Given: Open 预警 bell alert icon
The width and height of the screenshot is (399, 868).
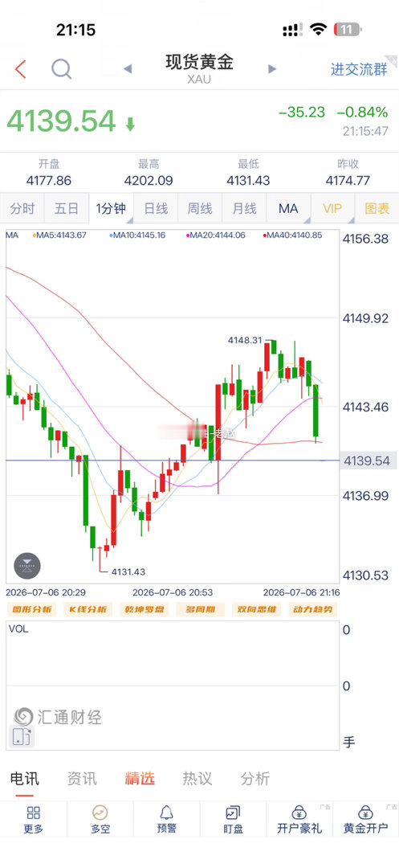Looking at the screenshot, I should [166, 819].
